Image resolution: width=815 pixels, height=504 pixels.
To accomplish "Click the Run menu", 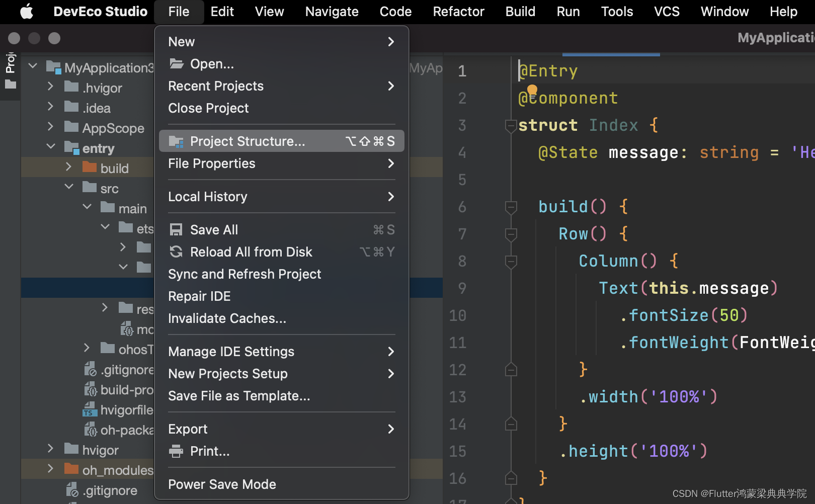I will (568, 12).
